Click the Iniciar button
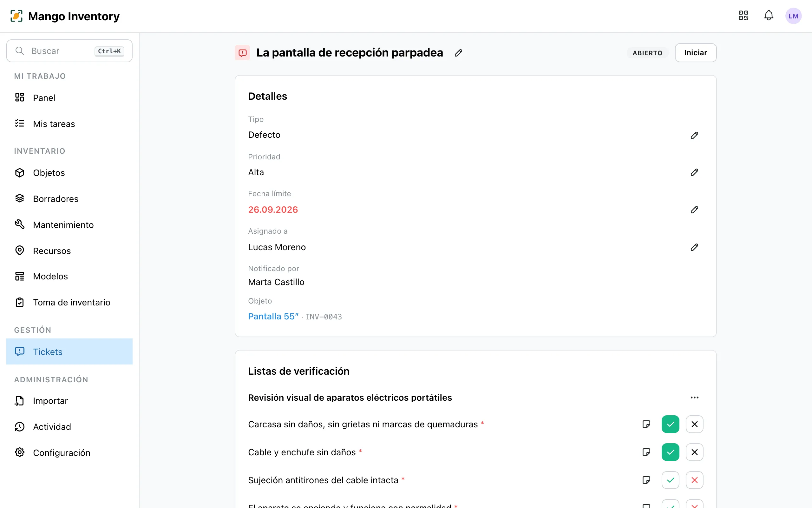The height and width of the screenshot is (508, 812). (x=695, y=53)
